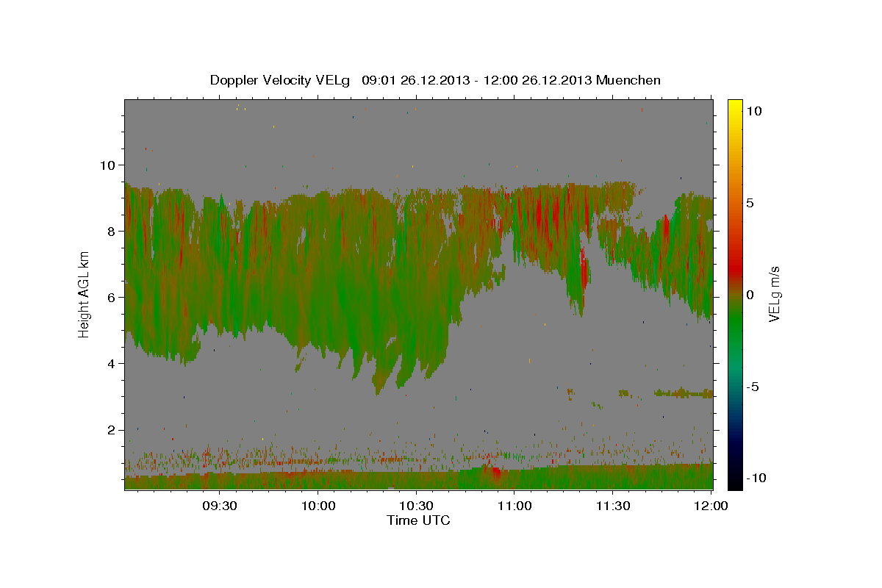Click the "Height AGL km" axis label
The image size is (882, 588).
pos(84,293)
